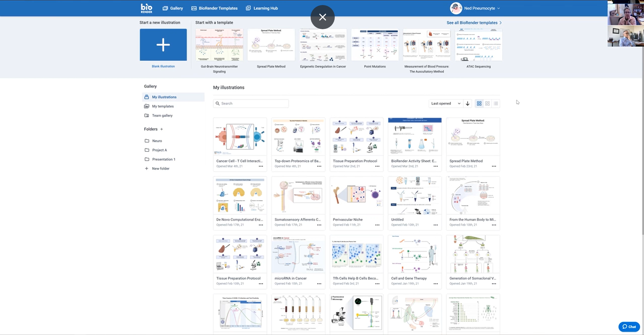
Task: Switch to large grid view
Action: click(x=479, y=103)
